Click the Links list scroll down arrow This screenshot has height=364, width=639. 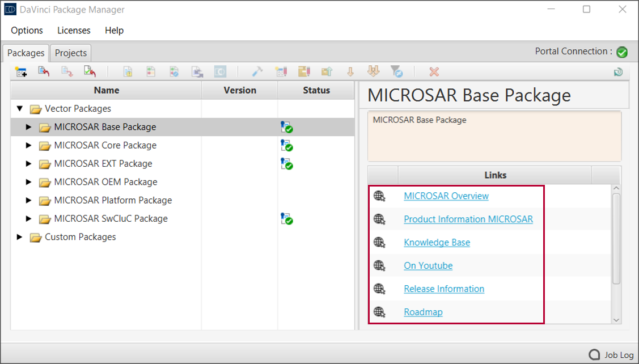[x=616, y=320]
